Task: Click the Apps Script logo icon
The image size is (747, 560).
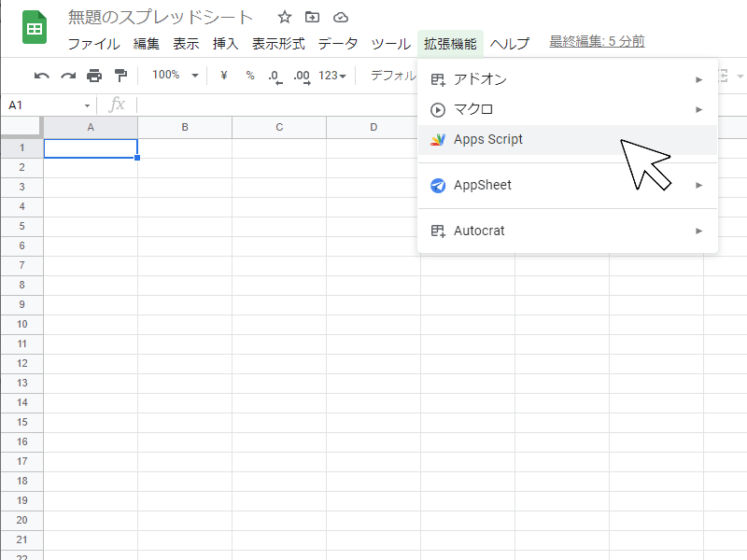Action: (x=438, y=139)
